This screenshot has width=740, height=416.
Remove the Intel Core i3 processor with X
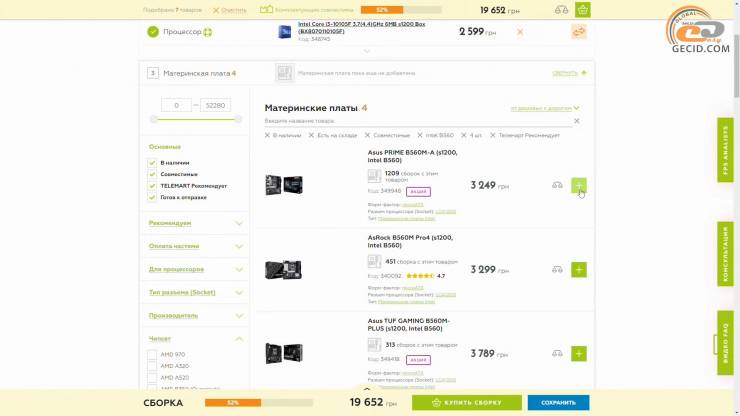tap(520, 32)
